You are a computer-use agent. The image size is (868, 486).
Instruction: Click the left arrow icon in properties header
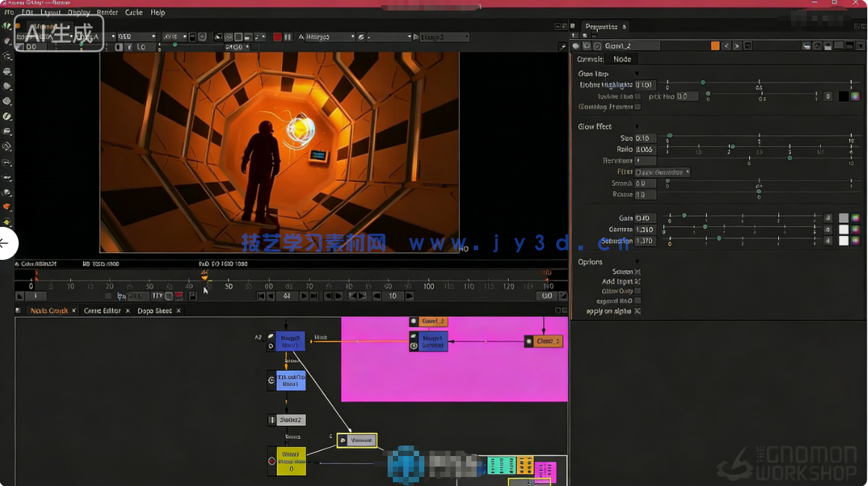tap(726, 46)
